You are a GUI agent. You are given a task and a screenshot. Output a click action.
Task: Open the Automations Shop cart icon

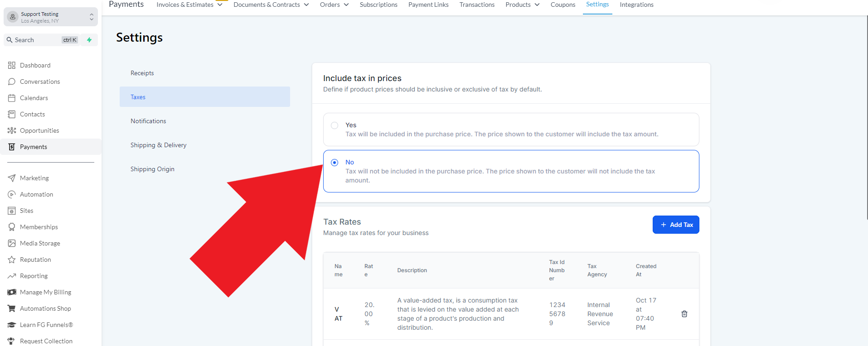[x=12, y=308]
